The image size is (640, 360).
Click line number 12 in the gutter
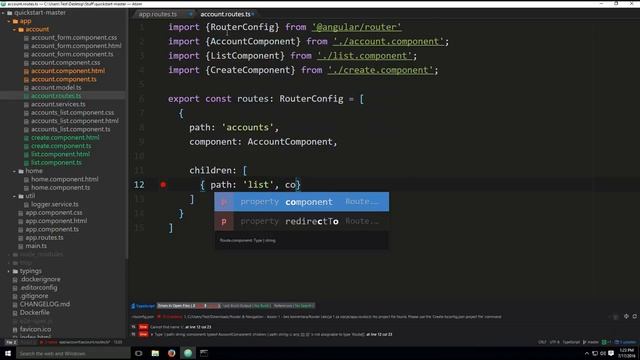click(139, 185)
